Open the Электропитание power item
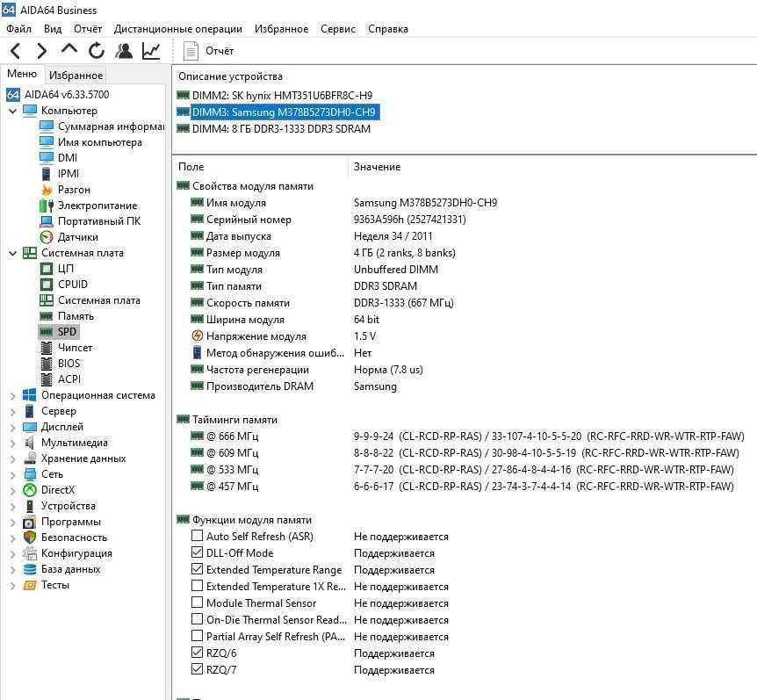This screenshot has height=700, width=757. [88, 206]
